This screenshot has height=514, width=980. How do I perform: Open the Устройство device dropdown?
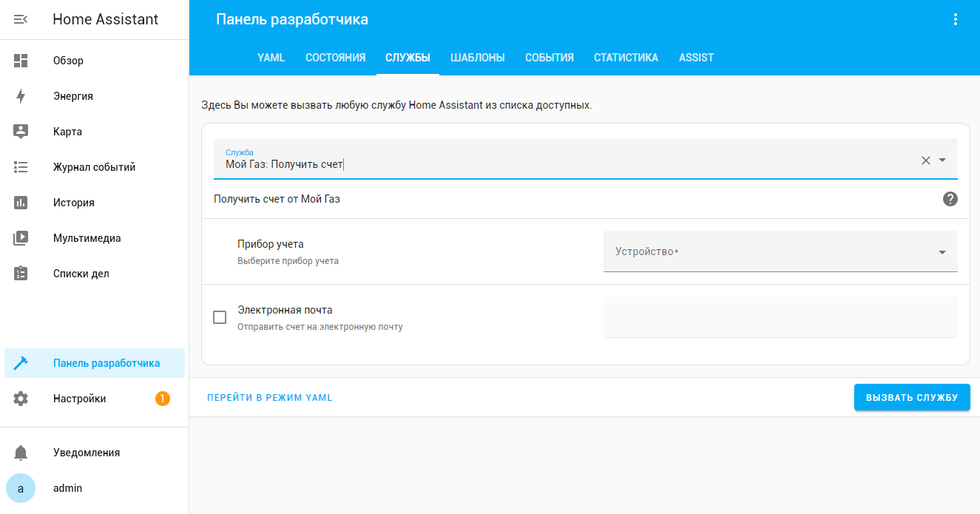click(780, 251)
